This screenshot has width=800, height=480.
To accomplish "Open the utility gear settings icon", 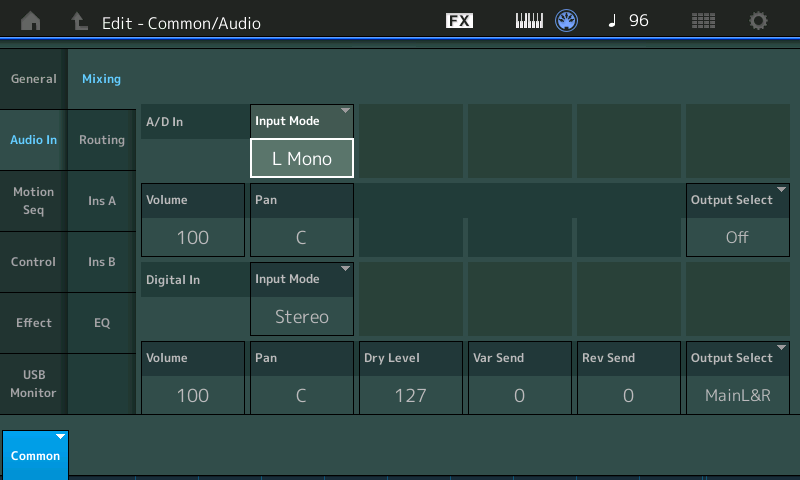I will 758,21.
